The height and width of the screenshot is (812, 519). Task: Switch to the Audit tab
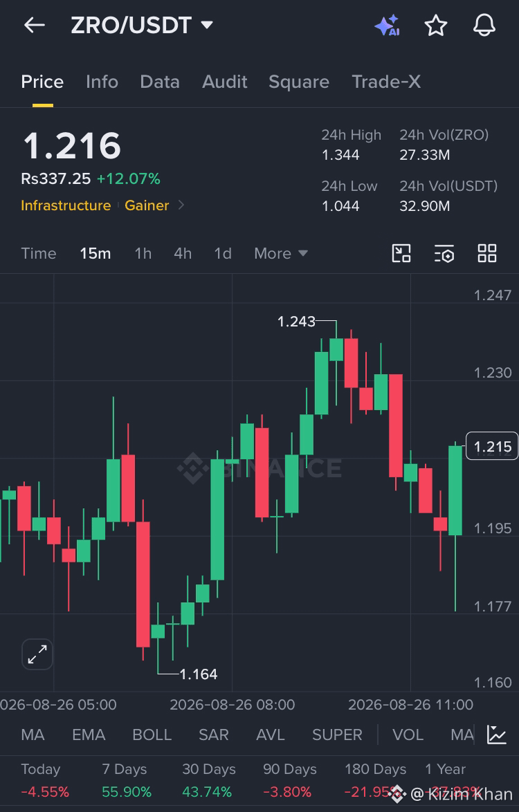point(225,82)
